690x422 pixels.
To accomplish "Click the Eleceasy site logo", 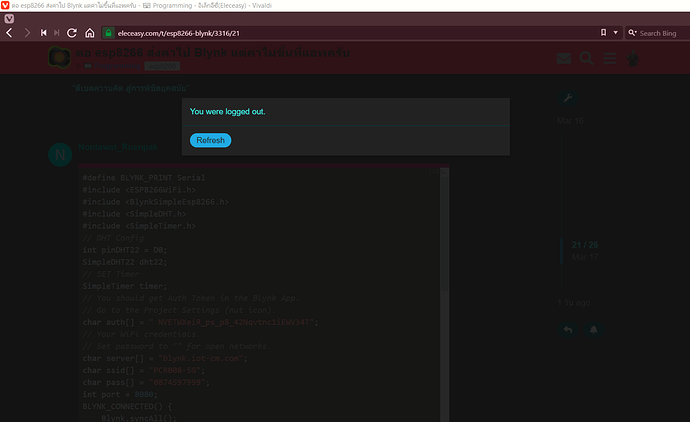I will (59, 57).
